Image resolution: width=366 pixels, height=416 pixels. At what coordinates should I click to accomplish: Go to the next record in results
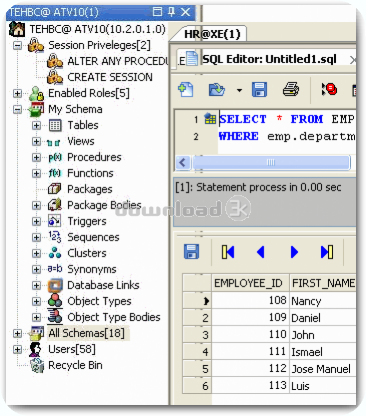tap(294, 252)
